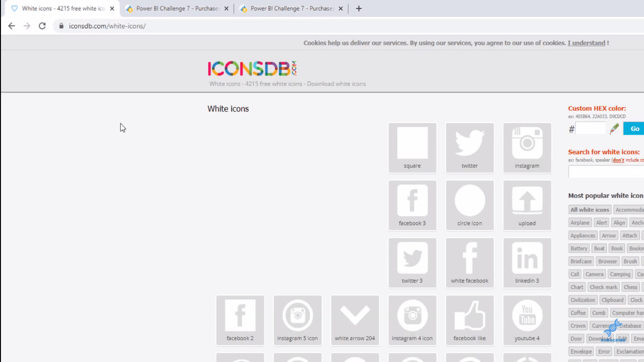Open the Chart tag
The height and width of the screenshot is (362, 644).
pos(577,287)
